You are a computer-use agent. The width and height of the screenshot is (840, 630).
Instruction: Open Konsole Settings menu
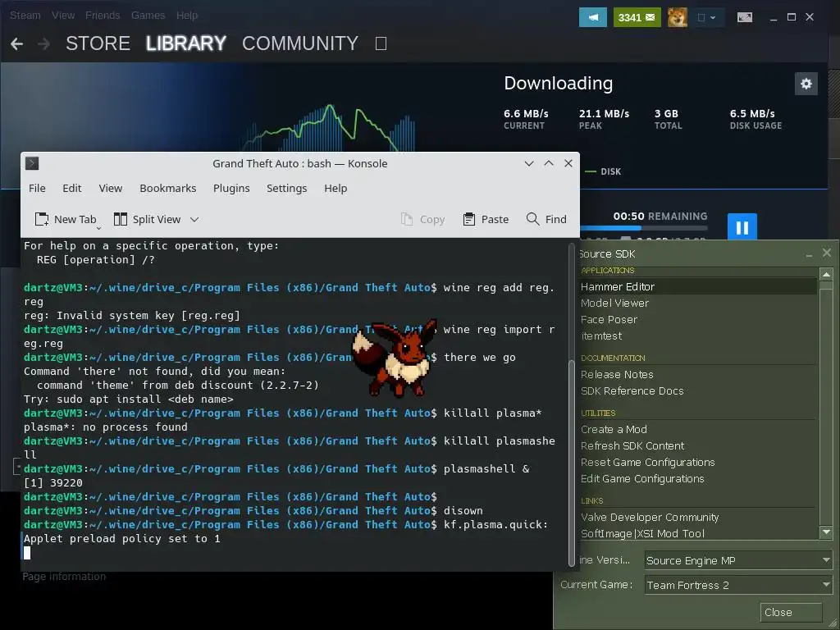[286, 189]
